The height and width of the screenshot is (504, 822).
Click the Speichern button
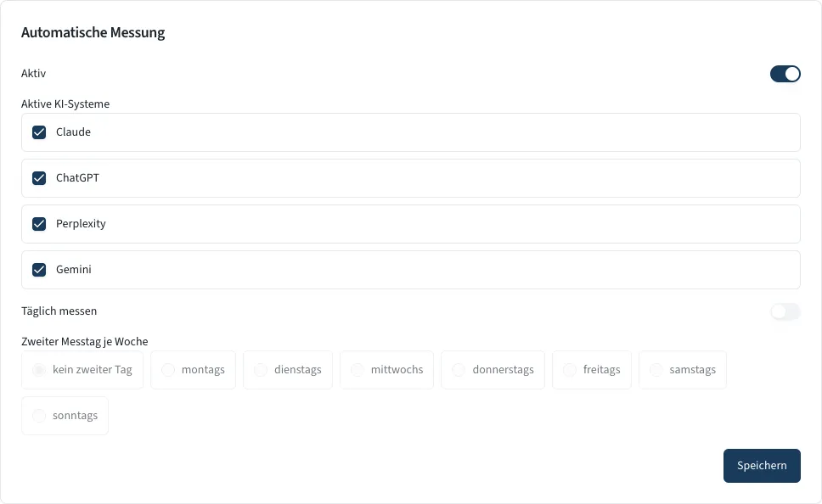pyautogui.click(x=762, y=466)
